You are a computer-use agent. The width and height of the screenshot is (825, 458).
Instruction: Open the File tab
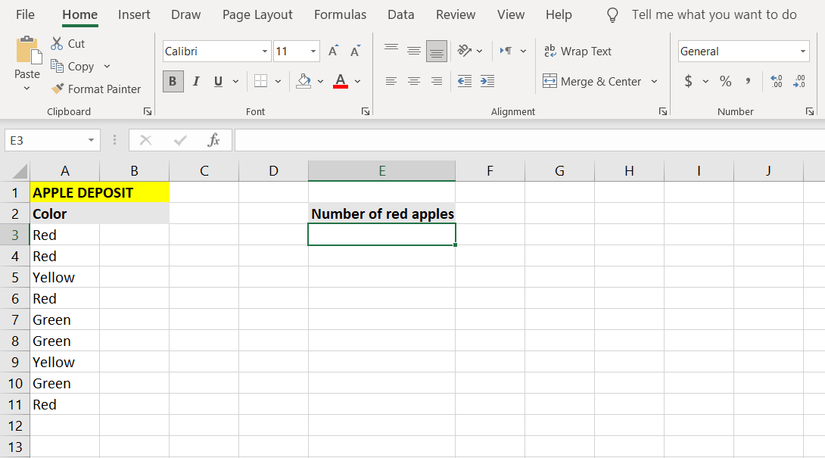coord(25,15)
